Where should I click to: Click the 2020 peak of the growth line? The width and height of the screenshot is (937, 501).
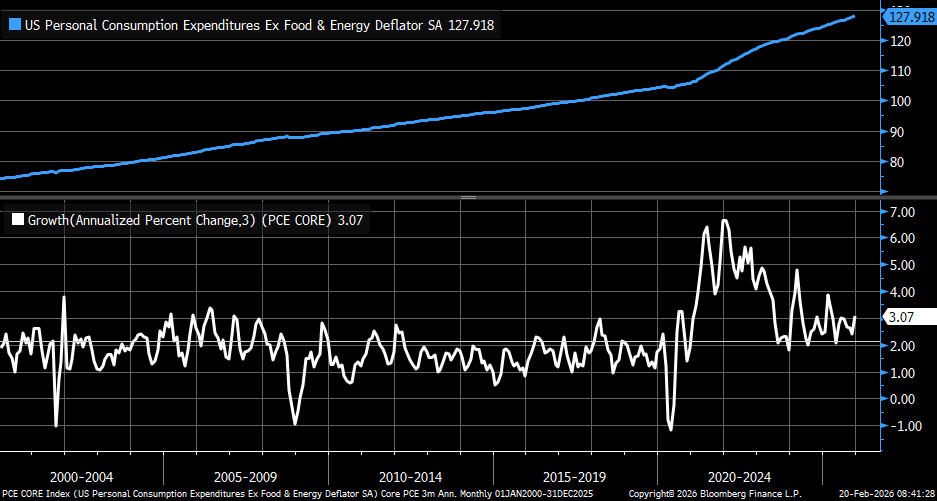[x=724, y=220]
